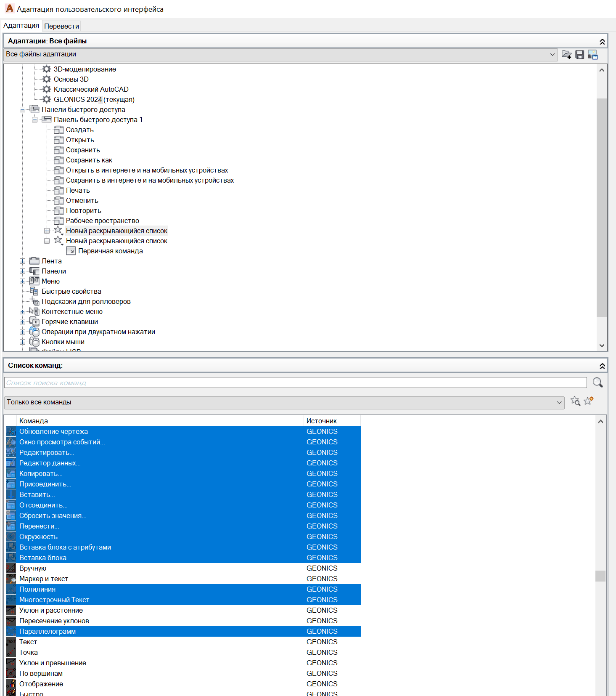This screenshot has height=696, width=616.
Task: Open the Все файлы адаптации dropdown
Action: coord(552,55)
